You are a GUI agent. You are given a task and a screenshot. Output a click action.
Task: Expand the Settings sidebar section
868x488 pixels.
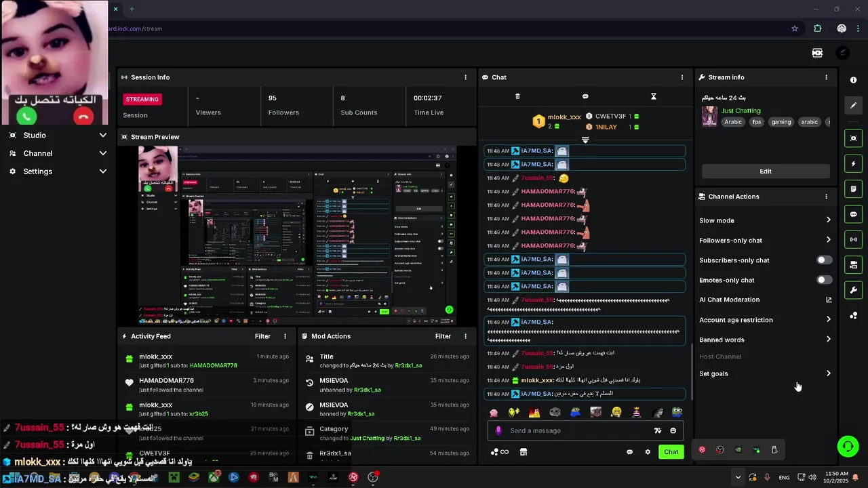pyautogui.click(x=103, y=171)
